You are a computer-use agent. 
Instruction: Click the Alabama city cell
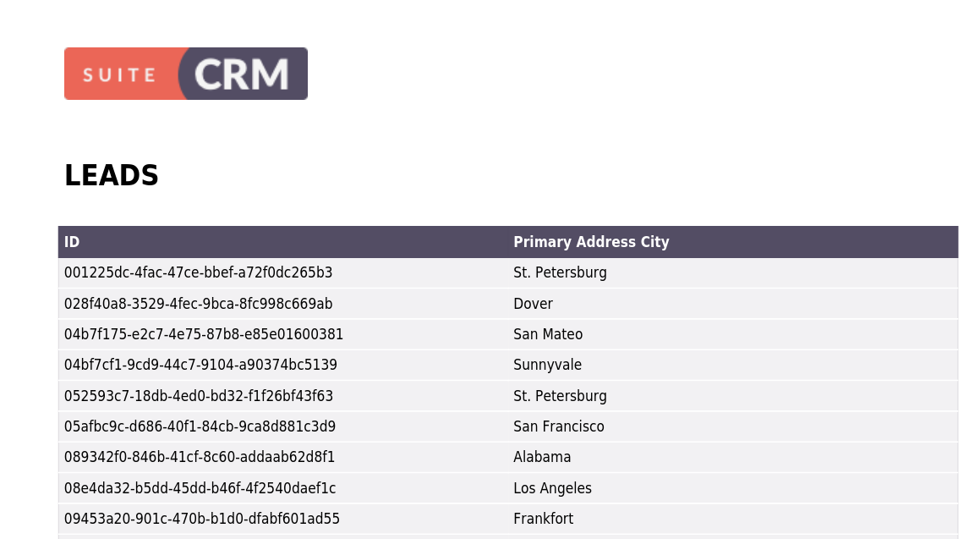click(542, 457)
